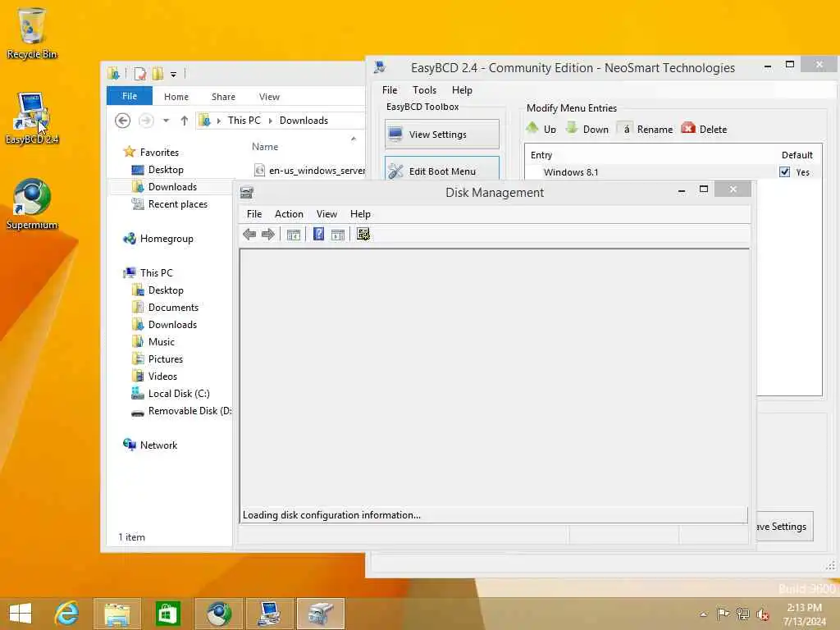The width and height of the screenshot is (840, 630).
Task: Open the Recycle Bin desktop icon
Action: tap(32, 33)
